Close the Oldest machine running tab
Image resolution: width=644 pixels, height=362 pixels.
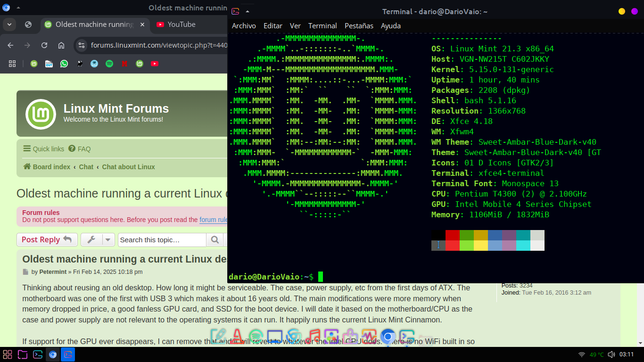click(x=142, y=25)
